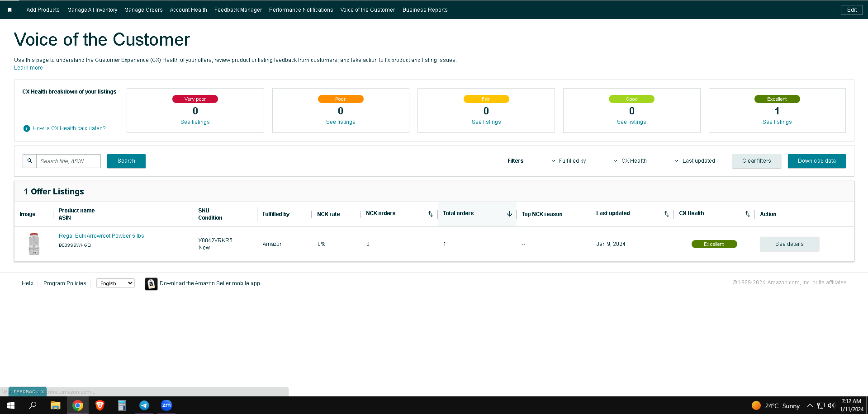See listings under Fair
This screenshot has height=414, width=868.
coord(486,122)
